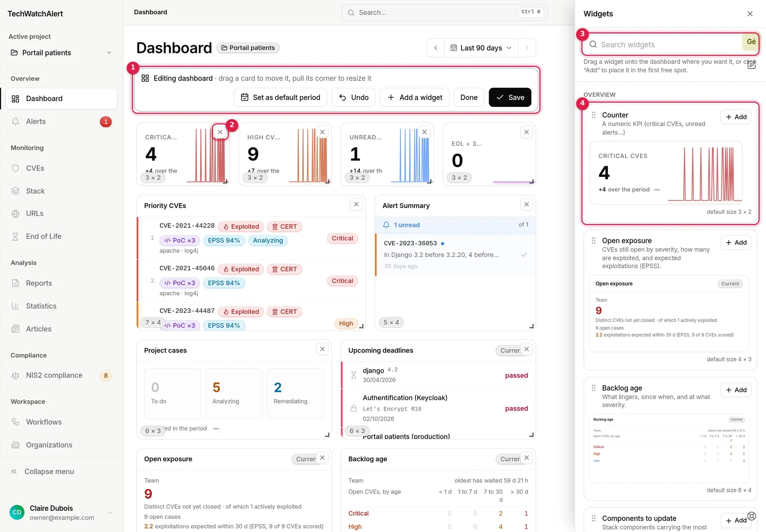Expand the Claire Dubois account menu
This screenshot has width=766, height=532.
tap(61, 512)
